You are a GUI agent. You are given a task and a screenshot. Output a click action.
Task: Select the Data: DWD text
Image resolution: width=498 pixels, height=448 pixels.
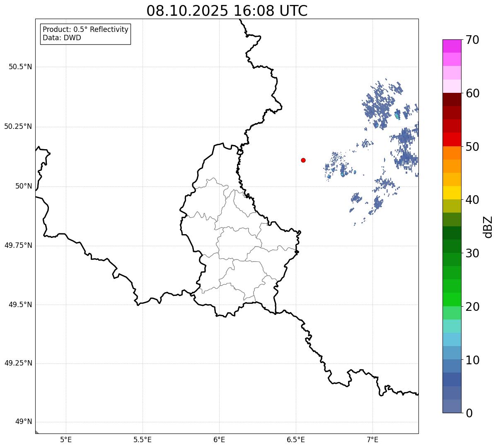tap(62, 38)
